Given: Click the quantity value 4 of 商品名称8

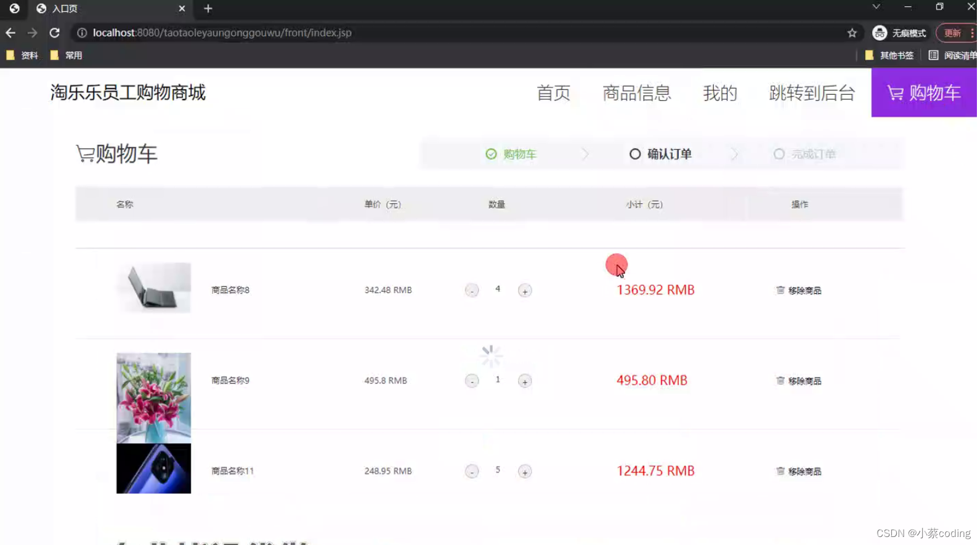Looking at the screenshot, I should [498, 289].
